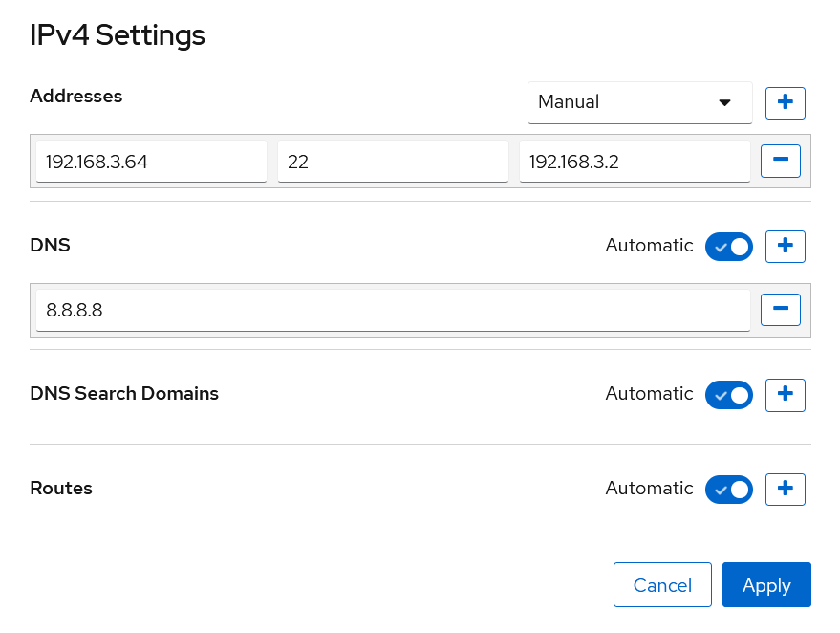The width and height of the screenshot is (840, 633).
Task: Click the DNS server field 8.8.8.8
Action: (393, 310)
